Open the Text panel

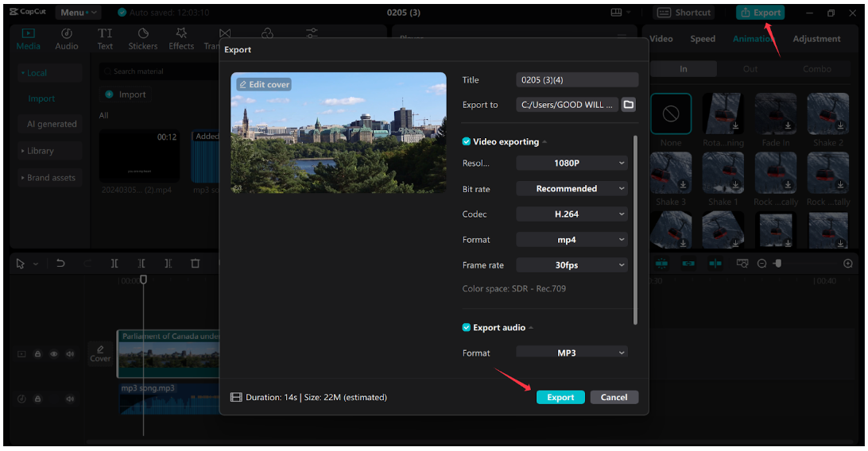tap(105, 39)
